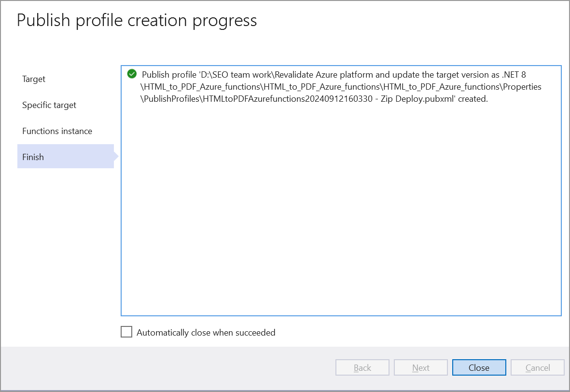
Task: Go to the Specific target step
Action: pyautogui.click(x=49, y=105)
